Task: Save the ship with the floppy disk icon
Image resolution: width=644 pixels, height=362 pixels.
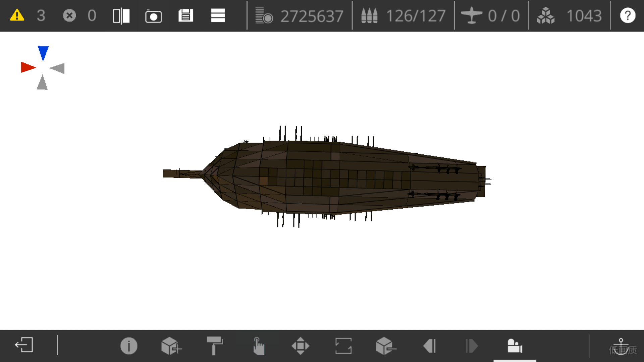Action: point(186,15)
